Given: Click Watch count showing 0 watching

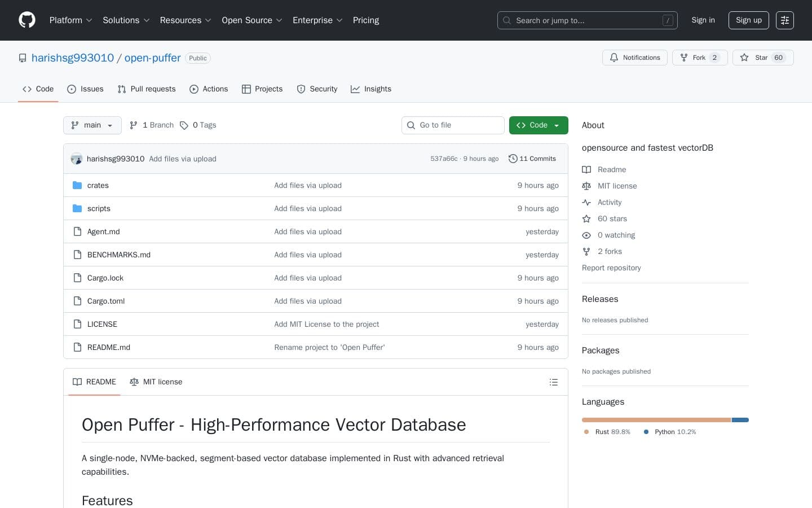Looking at the screenshot, I should pyautogui.click(x=616, y=235).
